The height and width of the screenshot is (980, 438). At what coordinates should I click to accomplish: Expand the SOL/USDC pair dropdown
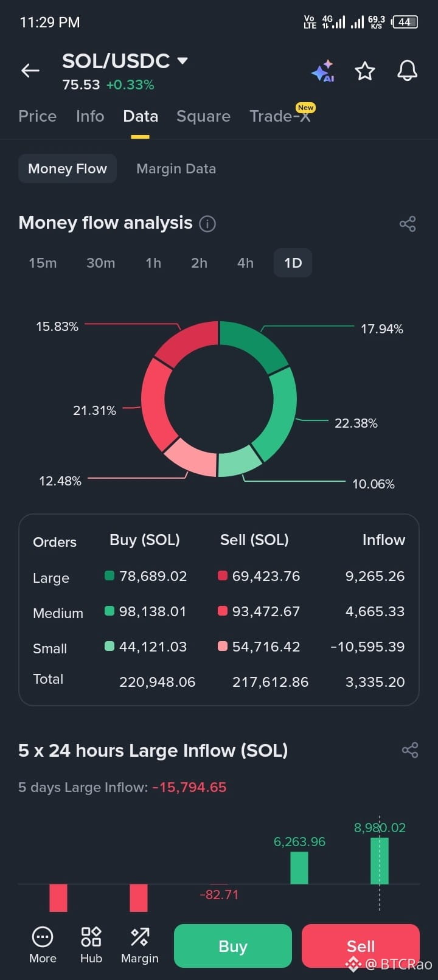(x=182, y=61)
